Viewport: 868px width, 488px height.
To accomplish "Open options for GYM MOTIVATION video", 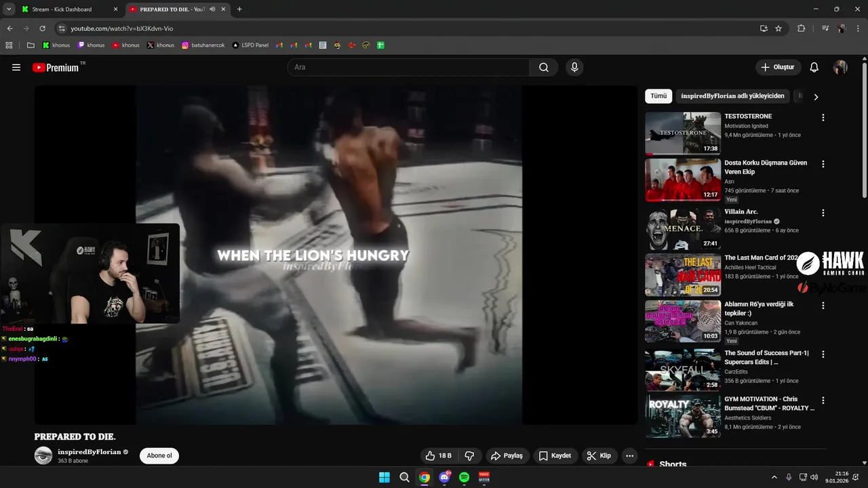I will tap(823, 401).
